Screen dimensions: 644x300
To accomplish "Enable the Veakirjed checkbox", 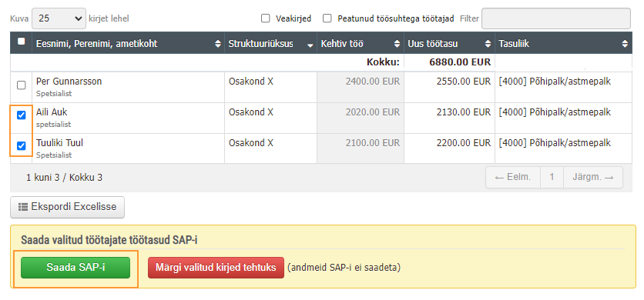I will 266,18.
